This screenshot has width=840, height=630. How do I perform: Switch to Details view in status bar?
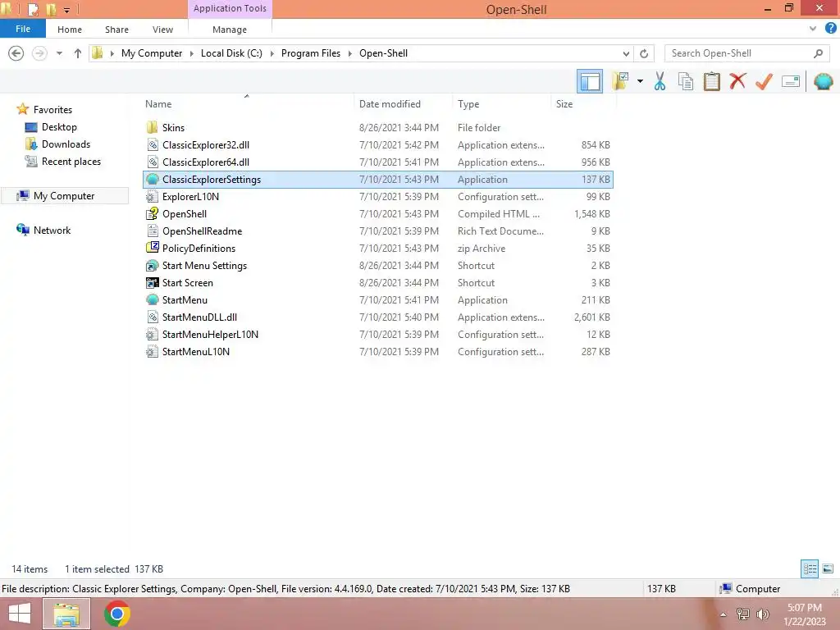pos(810,568)
